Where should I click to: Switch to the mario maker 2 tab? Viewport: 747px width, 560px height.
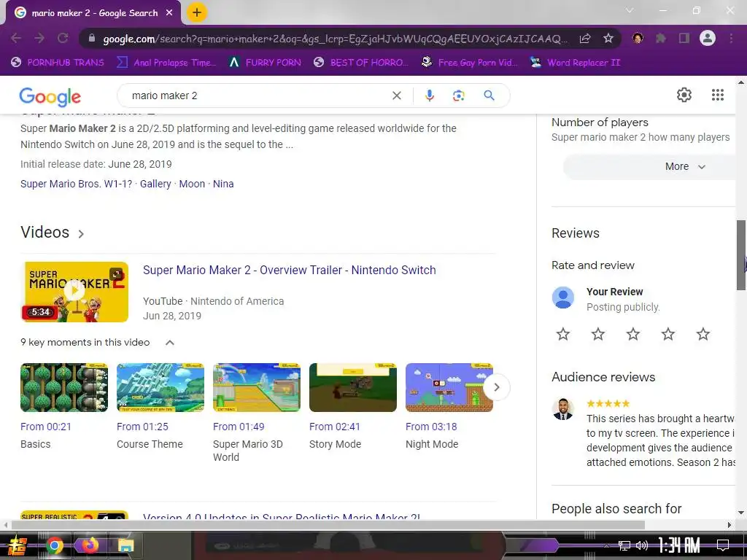94,13
